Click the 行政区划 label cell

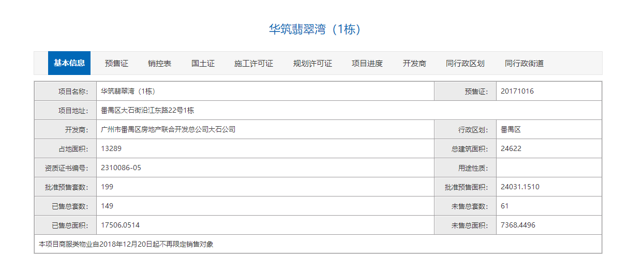[x=466, y=129]
